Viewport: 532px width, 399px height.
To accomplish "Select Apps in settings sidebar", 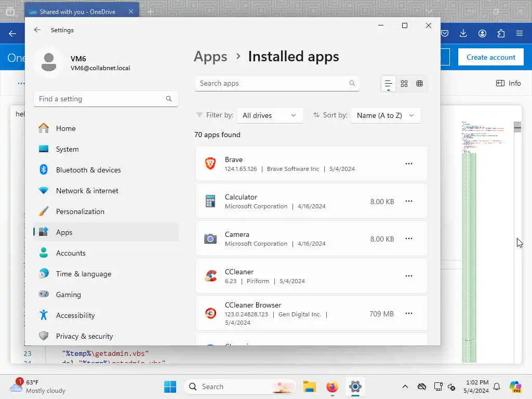I will click(x=106, y=232).
